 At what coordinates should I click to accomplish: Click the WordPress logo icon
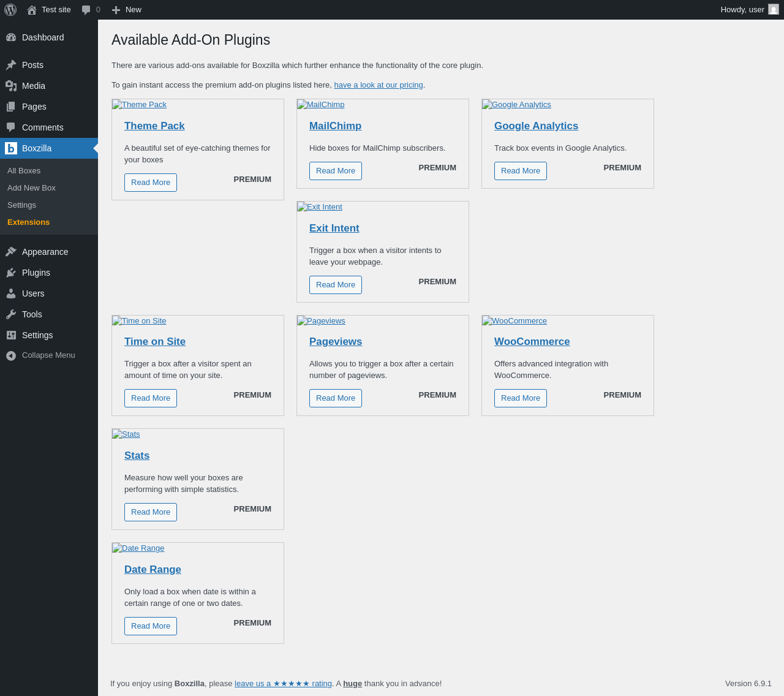(10, 10)
